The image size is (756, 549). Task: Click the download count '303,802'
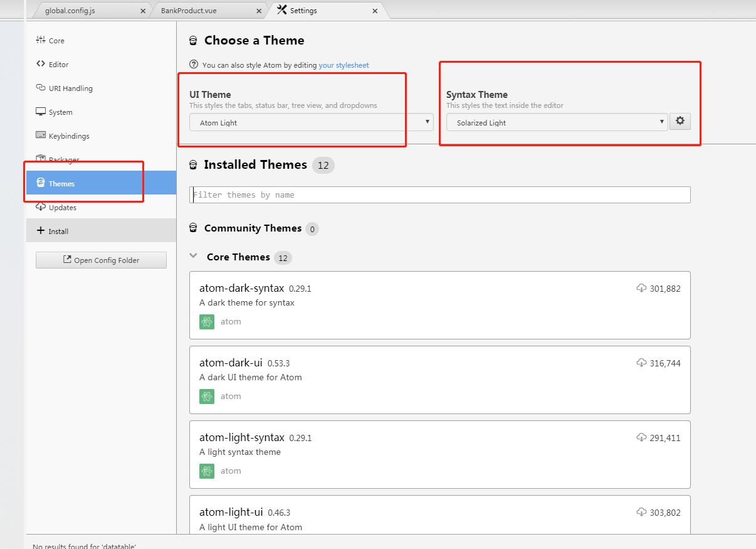pos(665,513)
